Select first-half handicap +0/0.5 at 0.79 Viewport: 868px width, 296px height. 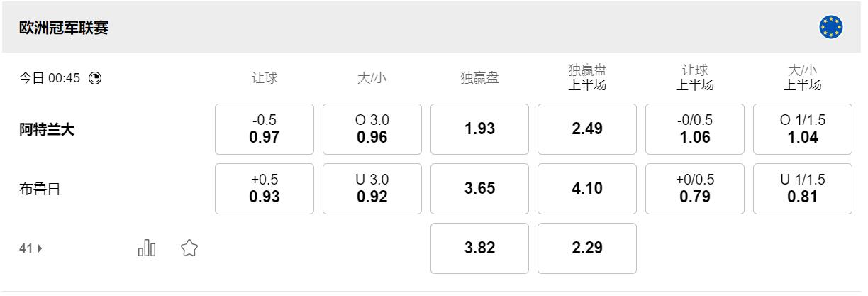coord(695,189)
